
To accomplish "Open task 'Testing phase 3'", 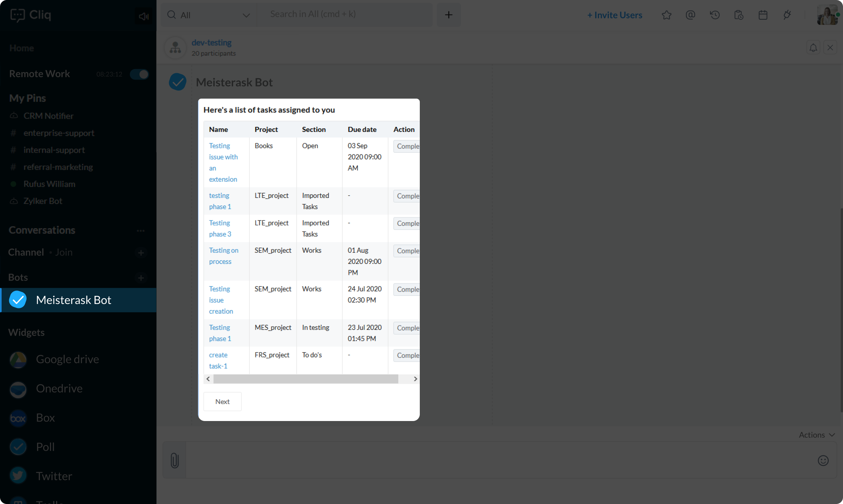I will (x=220, y=228).
